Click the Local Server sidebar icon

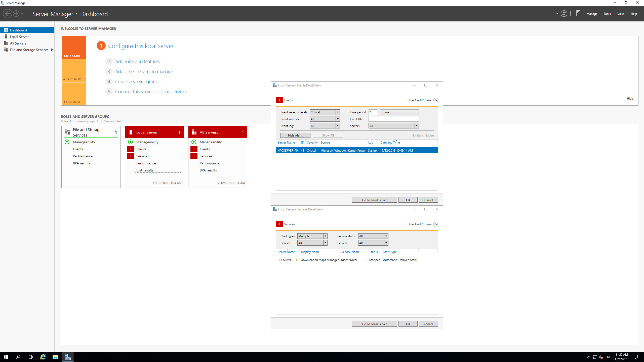[x=6, y=36]
